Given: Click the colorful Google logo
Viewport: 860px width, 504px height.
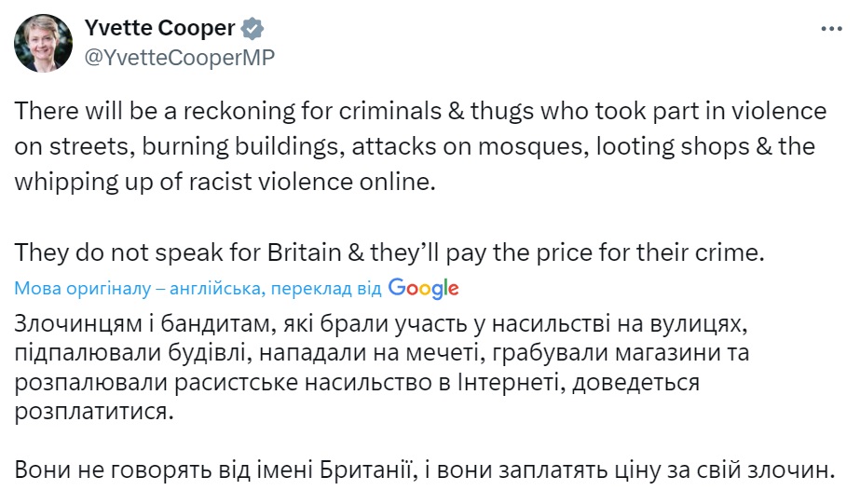Looking at the screenshot, I should [424, 288].
